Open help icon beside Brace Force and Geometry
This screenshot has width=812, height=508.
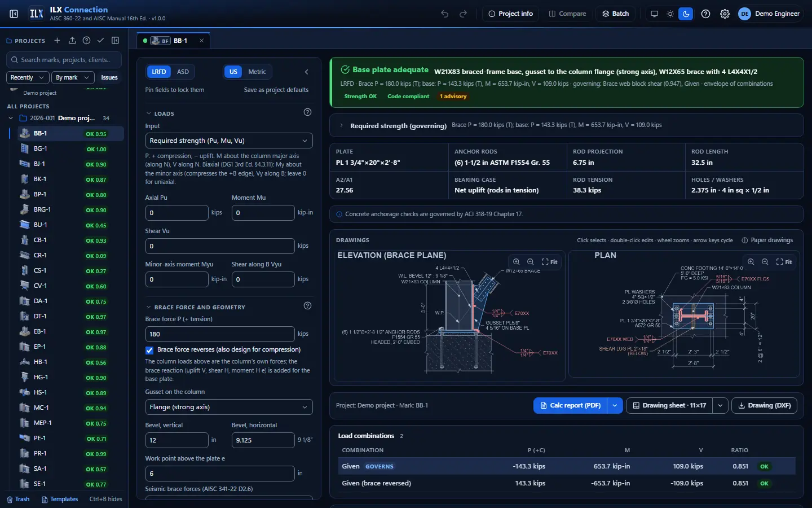[307, 305]
